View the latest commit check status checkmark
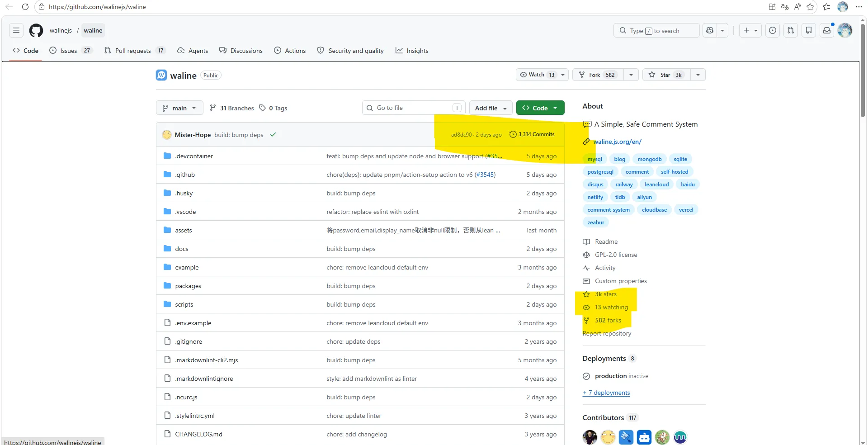868x445 pixels. point(273,135)
